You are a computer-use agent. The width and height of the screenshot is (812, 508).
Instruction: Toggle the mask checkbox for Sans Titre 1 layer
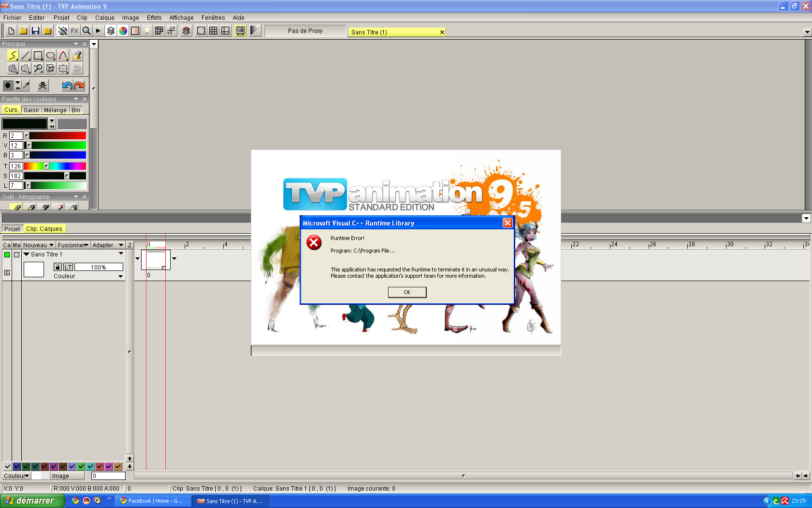click(16, 254)
